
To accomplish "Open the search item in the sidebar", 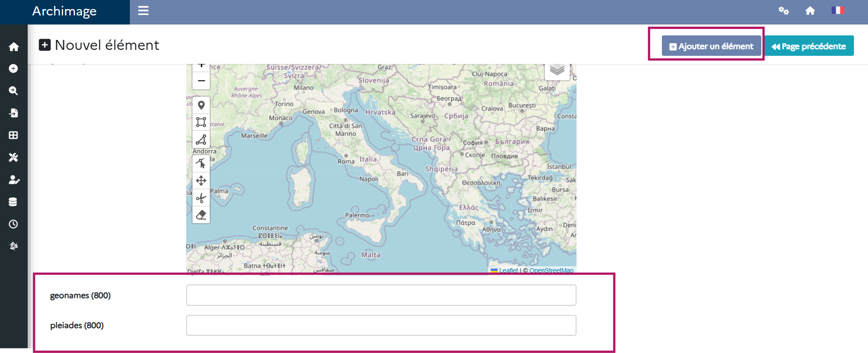I will pos(14,91).
